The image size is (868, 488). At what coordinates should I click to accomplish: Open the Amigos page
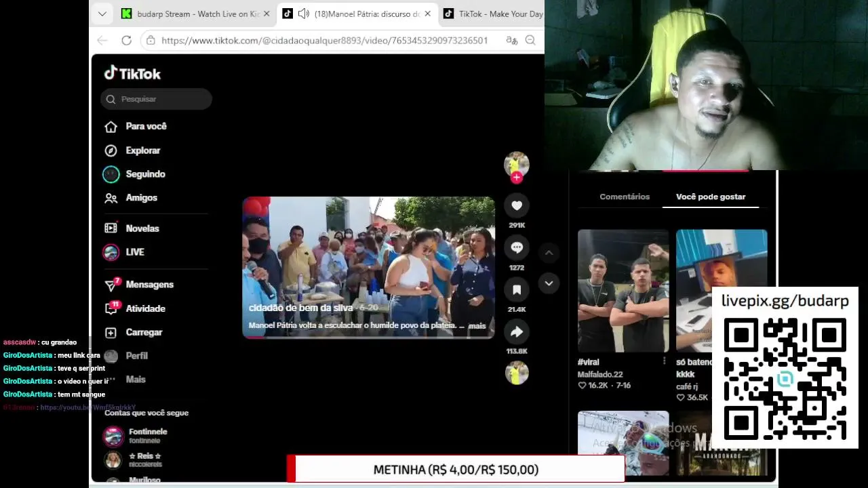131,198
